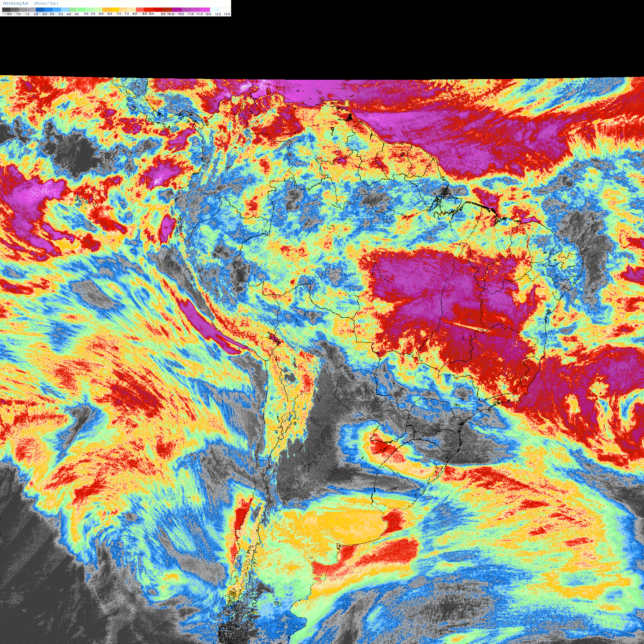
Task: Click the 7.5 legend value label
Action: 127,14
